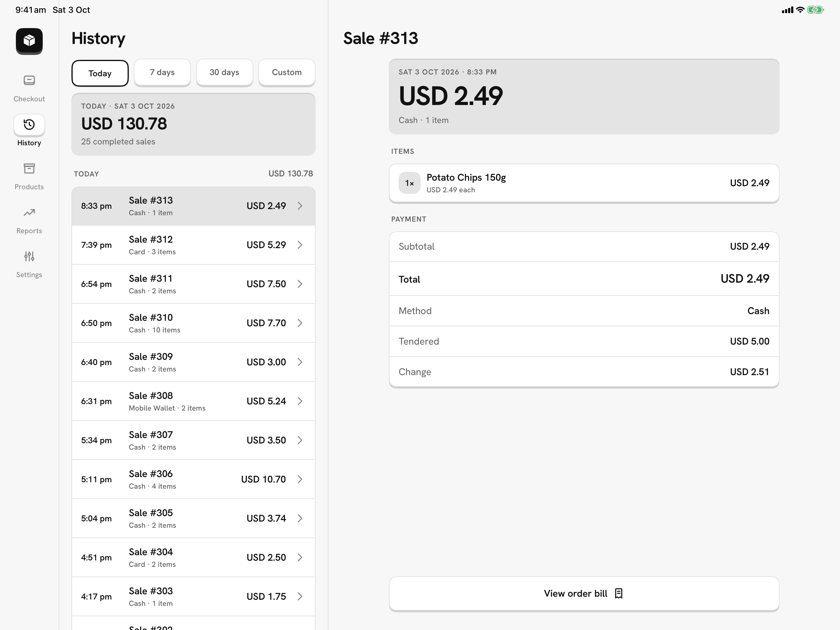Switch to the Today filter tab

(100, 73)
